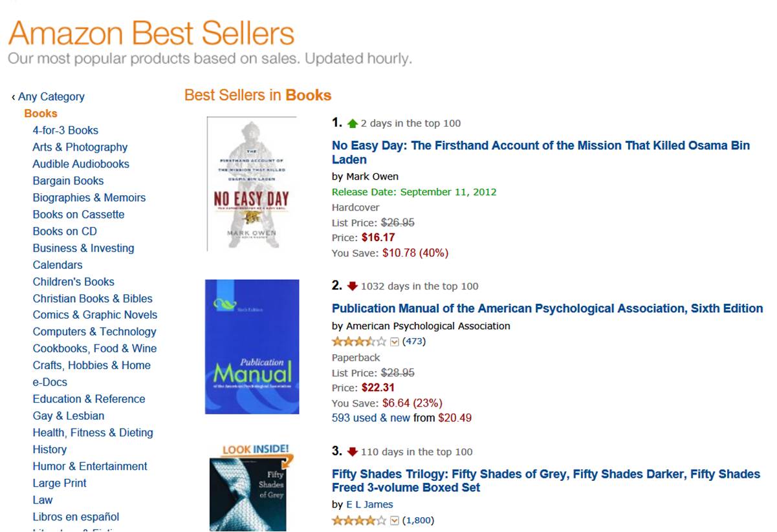Browse Cookbooks, Food & Wine category

(94, 348)
